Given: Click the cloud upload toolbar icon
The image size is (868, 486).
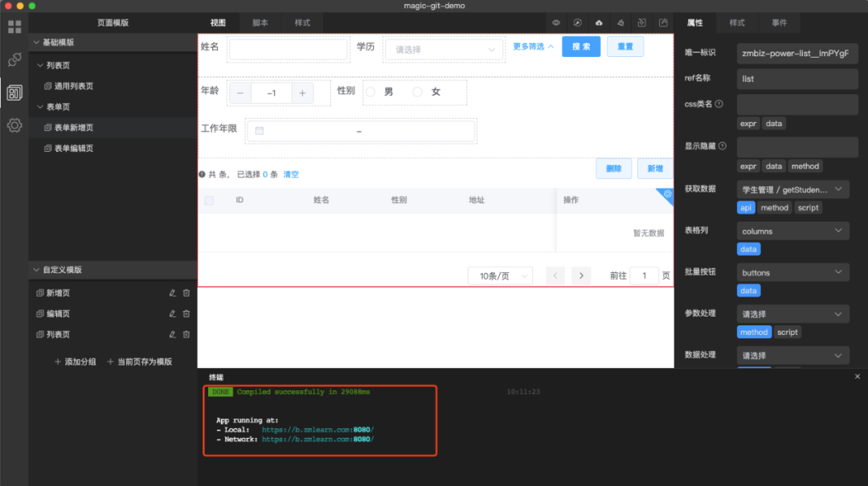Looking at the screenshot, I should [599, 22].
